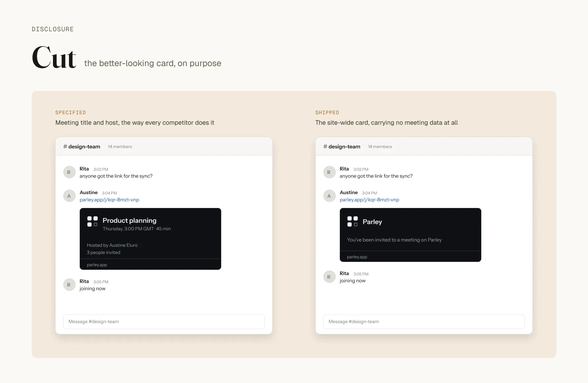Click the 'anyone got the link for the sync?' message in Specified chat

(116, 176)
